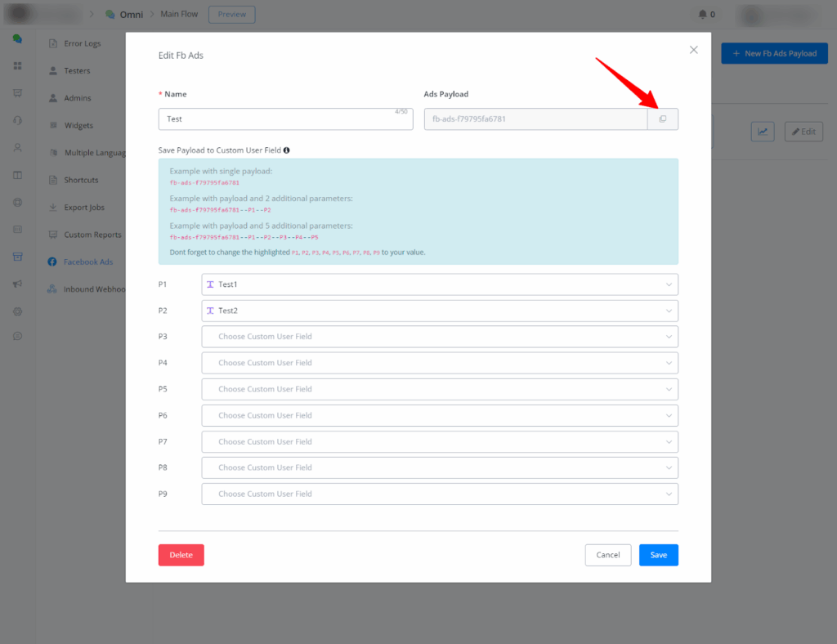Image resolution: width=837 pixels, height=644 pixels.
Task: Click the megaphone broadcast icon in left rail
Action: [17, 284]
